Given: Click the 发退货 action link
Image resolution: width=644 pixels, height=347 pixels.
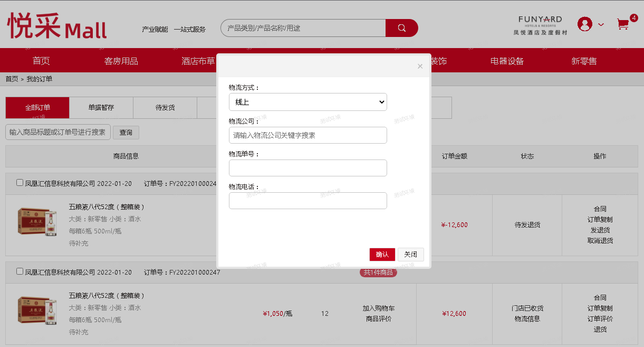Looking at the screenshot, I should [x=600, y=230].
